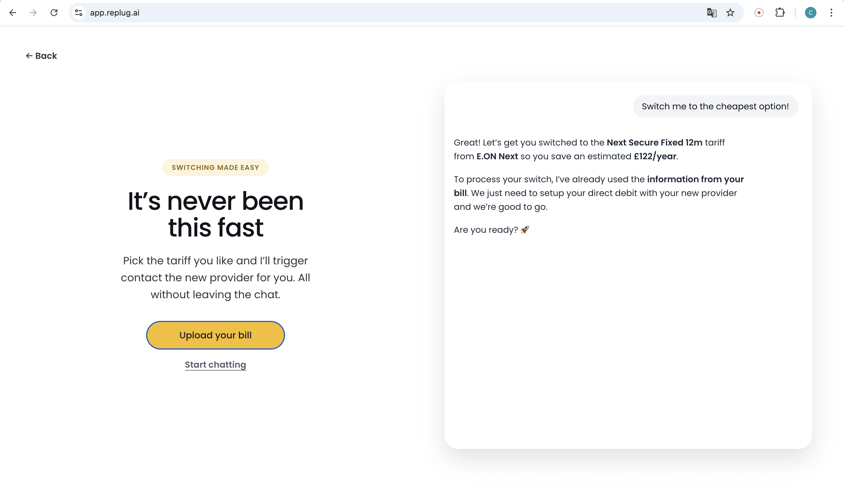Bookmark this page using the star icon
The width and height of the screenshot is (844, 504).
coord(730,13)
